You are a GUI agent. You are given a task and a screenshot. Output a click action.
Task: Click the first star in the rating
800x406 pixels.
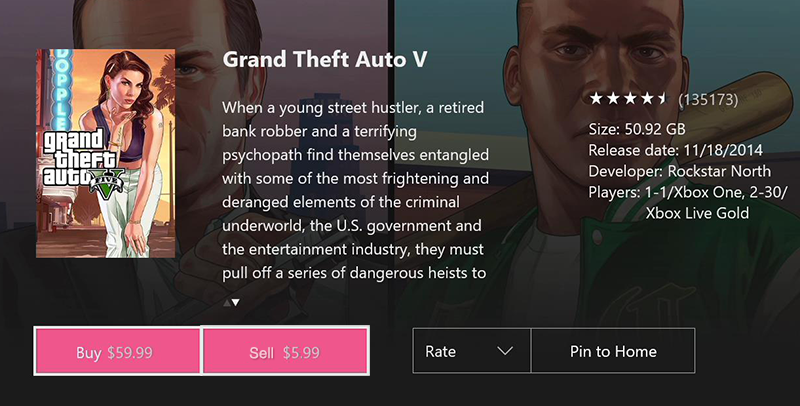click(x=595, y=99)
